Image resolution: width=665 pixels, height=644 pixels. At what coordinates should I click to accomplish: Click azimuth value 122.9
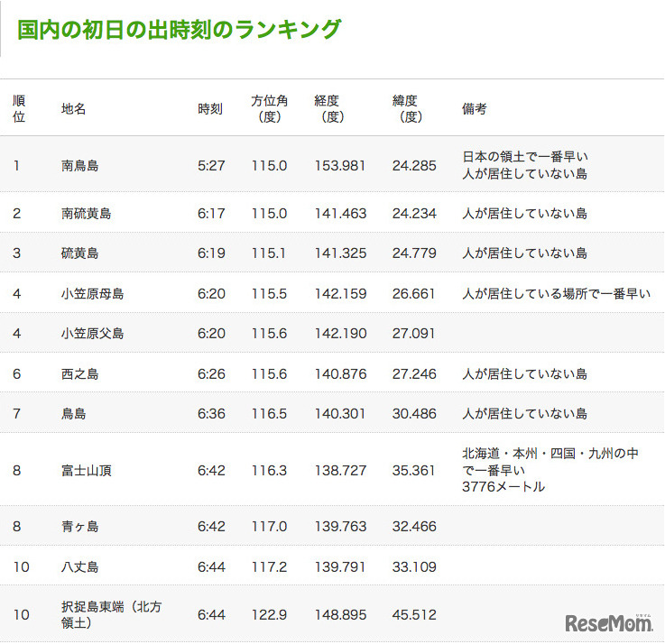tap(269, 615)
